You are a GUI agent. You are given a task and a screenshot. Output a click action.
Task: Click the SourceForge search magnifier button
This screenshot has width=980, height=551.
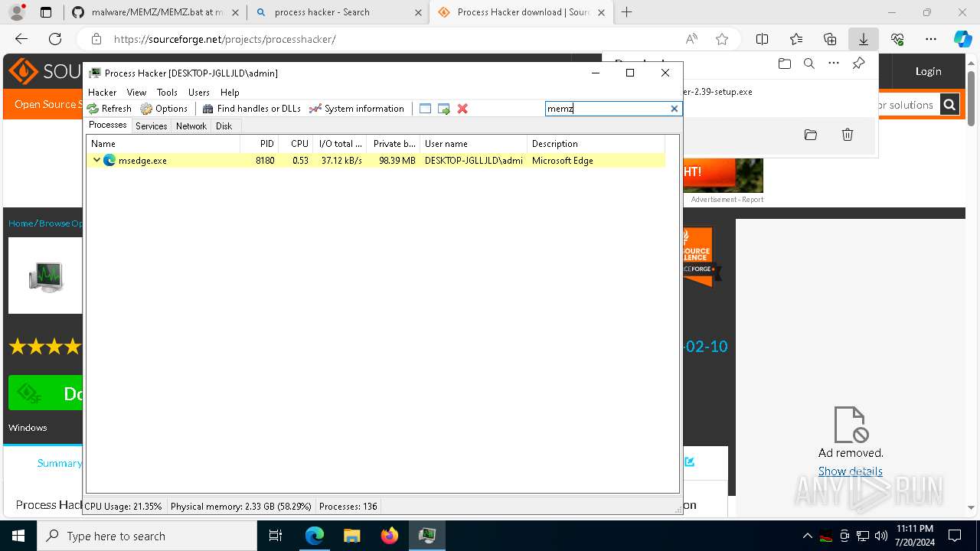949,105
